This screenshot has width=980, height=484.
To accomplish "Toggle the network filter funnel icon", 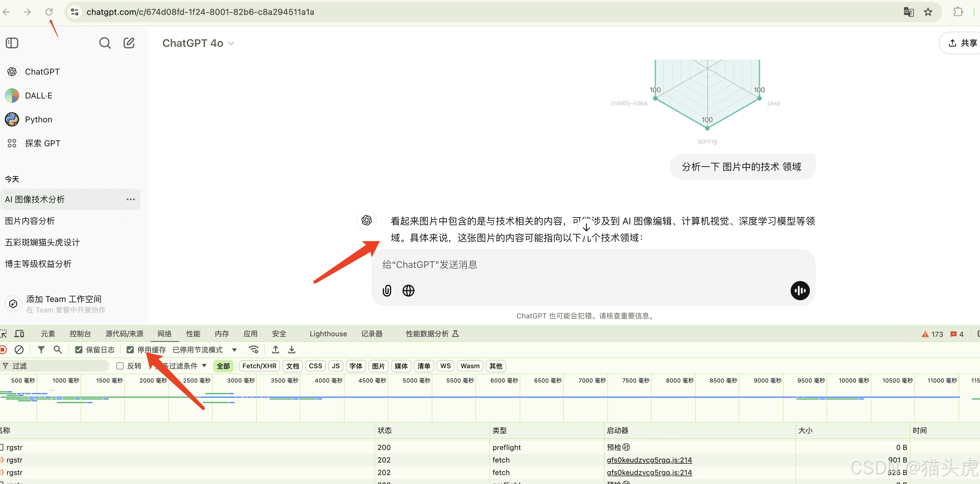I will pos(41,349).
